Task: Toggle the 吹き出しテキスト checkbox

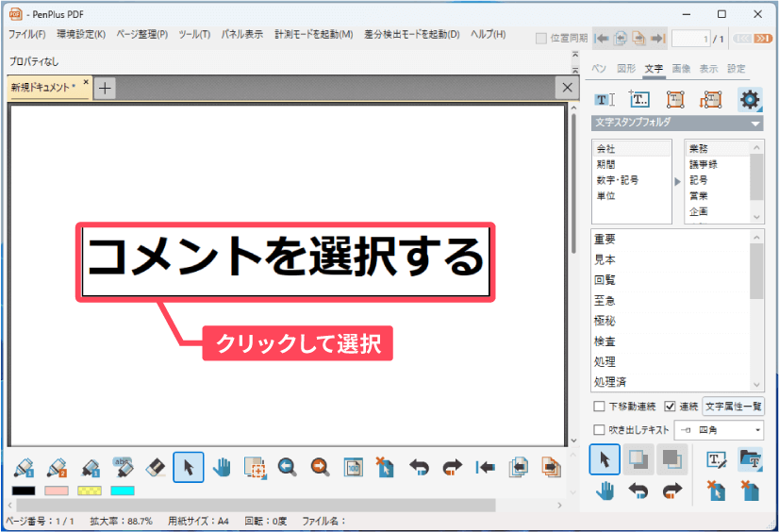Action: [x=599, y=430]
